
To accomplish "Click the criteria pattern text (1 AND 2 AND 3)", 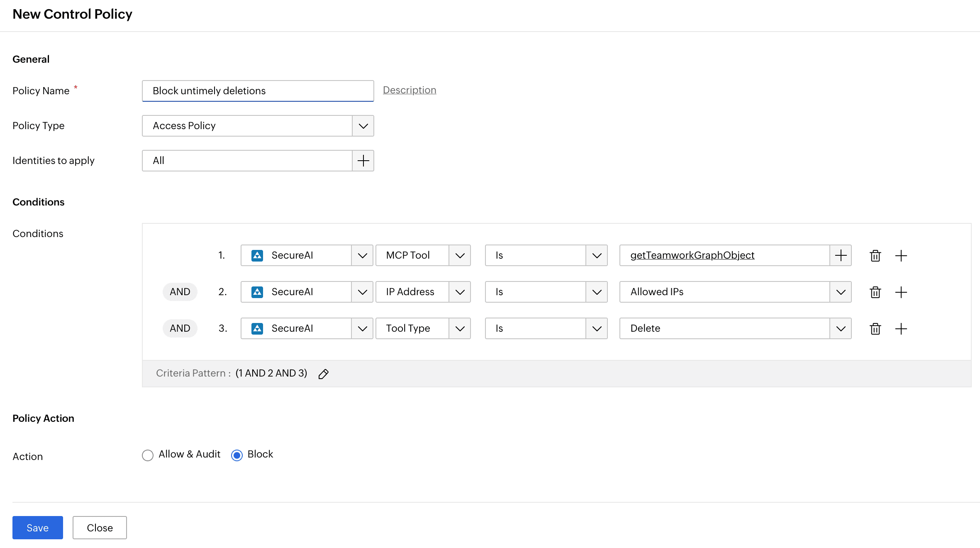I will [271, 373].
